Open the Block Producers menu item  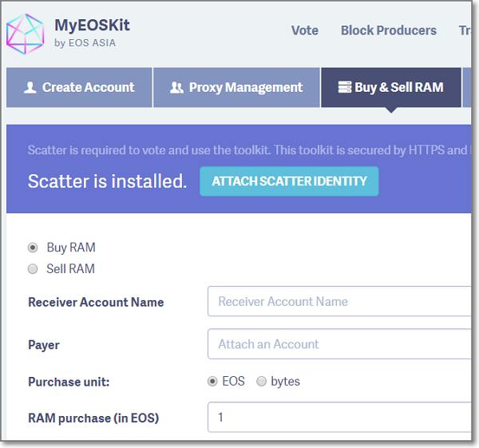[389, 30]
